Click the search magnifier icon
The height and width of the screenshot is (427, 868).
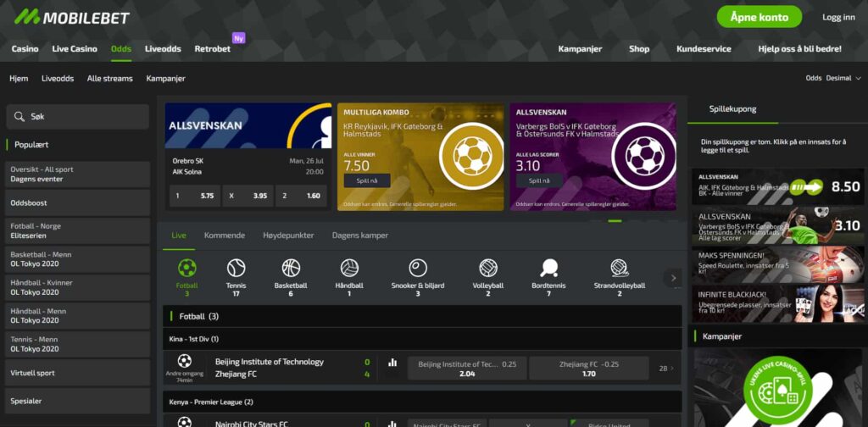(x=19, y=117)
